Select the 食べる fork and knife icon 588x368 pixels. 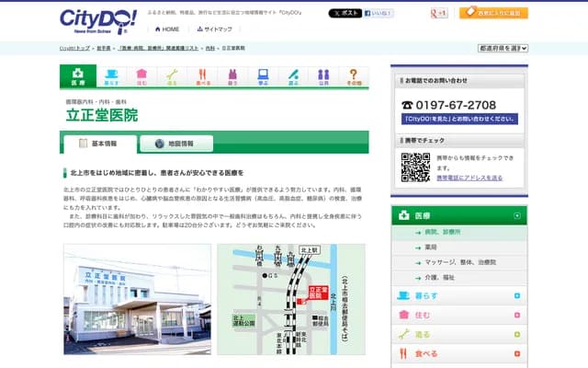tap(202, 76)
